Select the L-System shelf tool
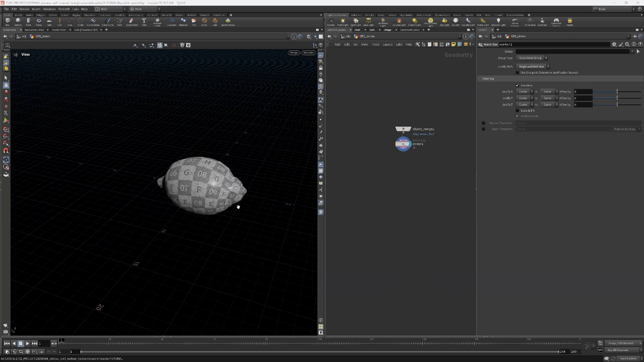 (172, 21)
